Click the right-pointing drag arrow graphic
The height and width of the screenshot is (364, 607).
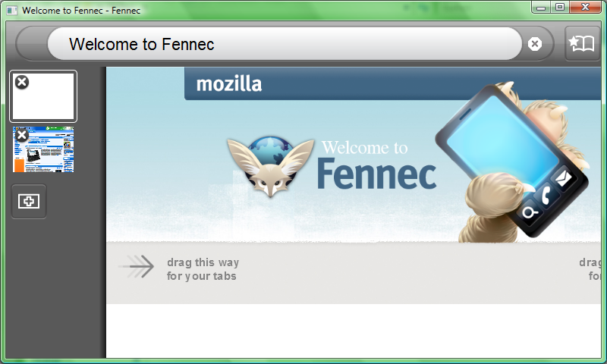coord(137,266)
